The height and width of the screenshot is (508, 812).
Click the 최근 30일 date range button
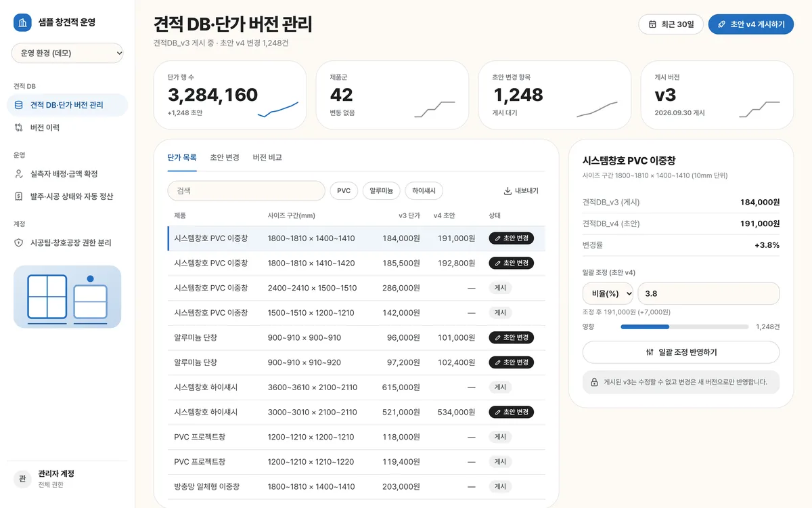click(x=671, y=24)
